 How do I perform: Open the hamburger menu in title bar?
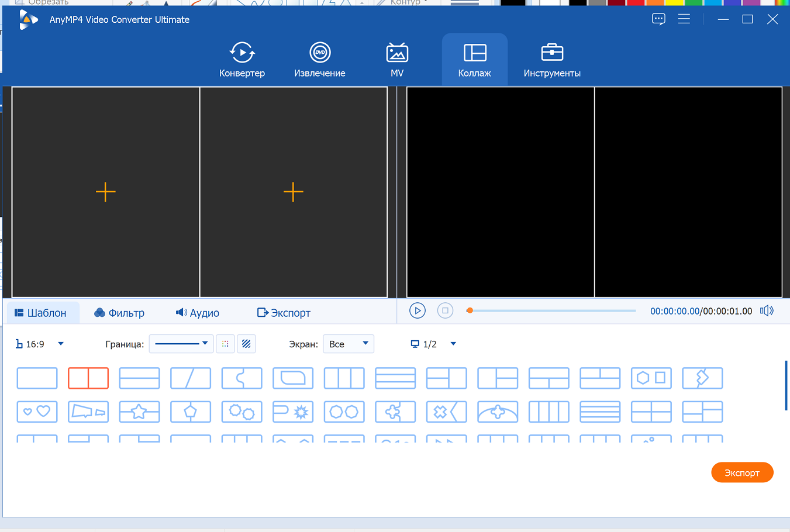coord(684,19)
